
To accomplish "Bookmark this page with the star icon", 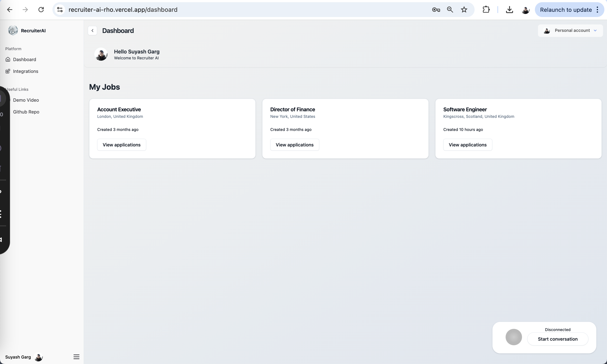I will click(464, 10).
